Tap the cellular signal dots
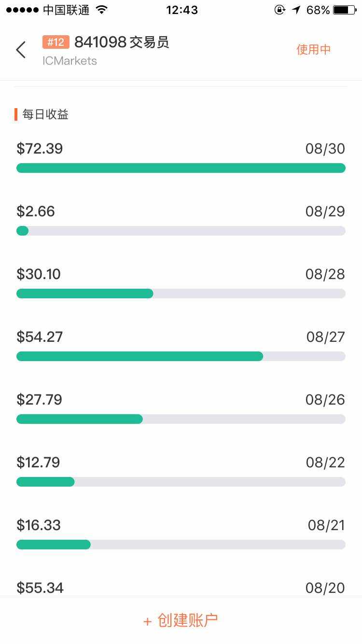362x644 pixels. (22, 10)
